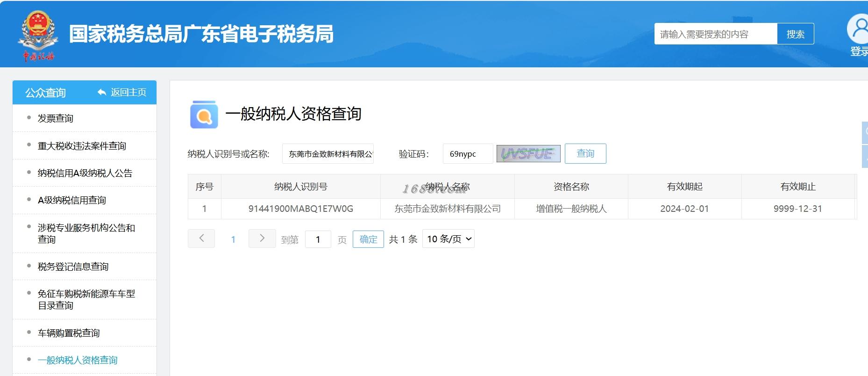Click the national tax emblem logo
Image resolution: width=868 pixels, height=376 pixels.
click(x=38, y=36)
